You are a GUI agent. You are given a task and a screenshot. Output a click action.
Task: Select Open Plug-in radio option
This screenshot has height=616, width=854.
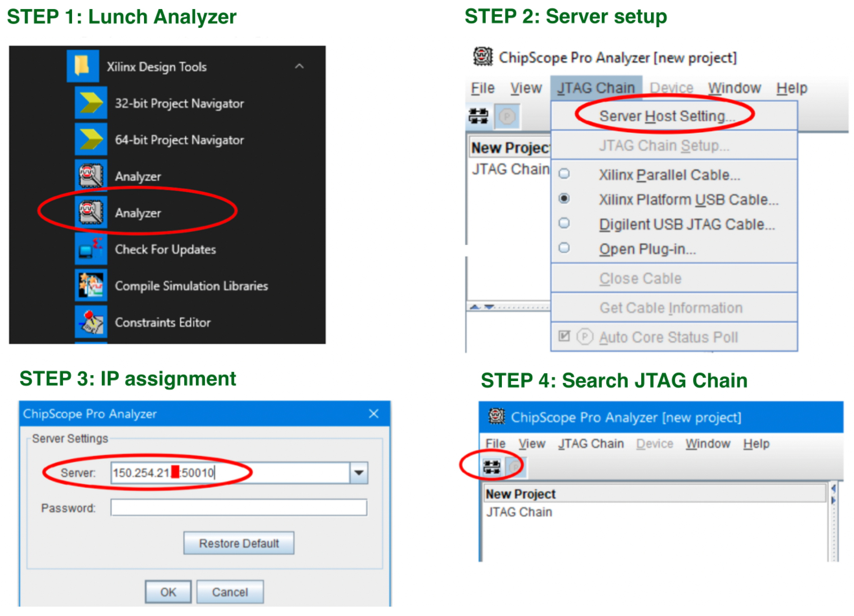[x=564, y=248]
